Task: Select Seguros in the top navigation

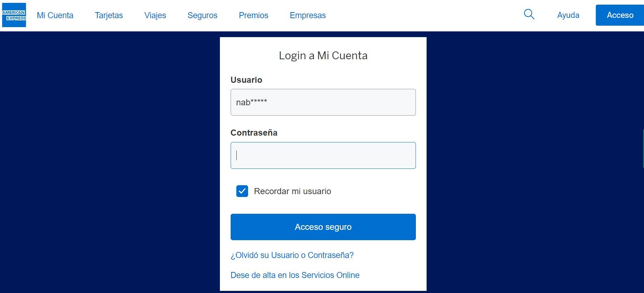Action: click(202, 15)
